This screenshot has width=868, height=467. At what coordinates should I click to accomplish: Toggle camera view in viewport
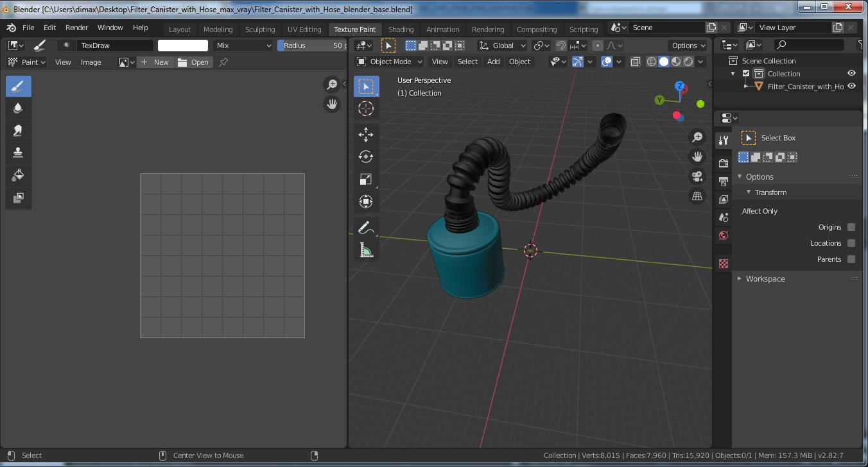[x=697, y=176]
